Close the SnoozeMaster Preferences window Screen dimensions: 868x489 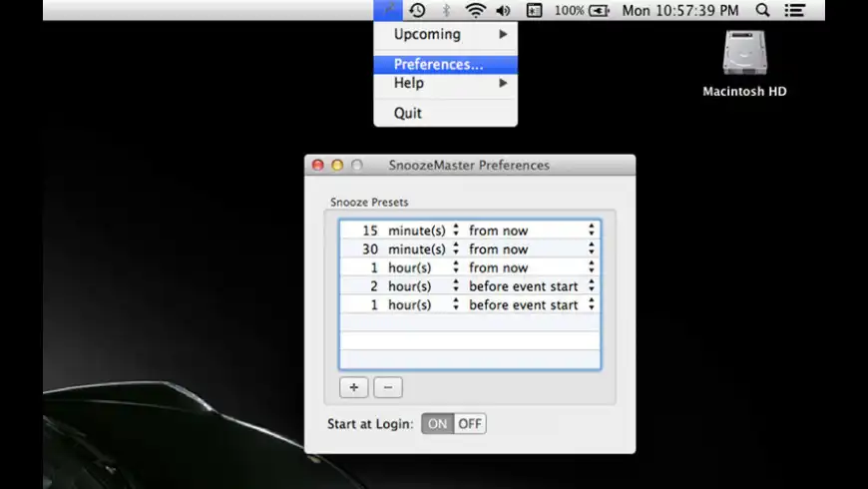click(317, 165)
